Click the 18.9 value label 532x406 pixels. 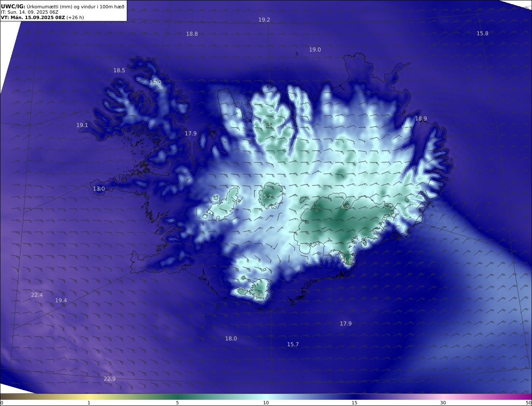[421, 118]
